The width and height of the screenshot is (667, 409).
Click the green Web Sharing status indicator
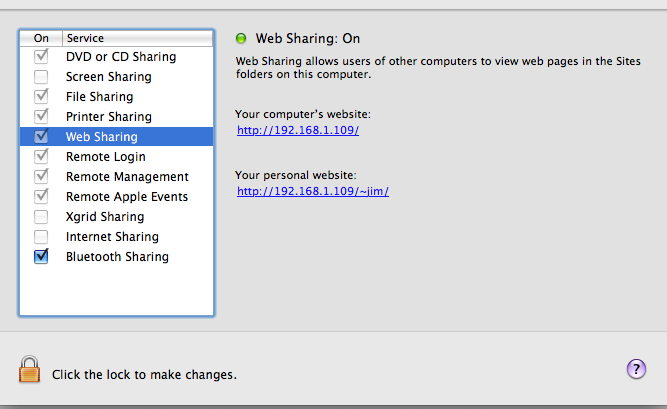[x=241, y=38]
